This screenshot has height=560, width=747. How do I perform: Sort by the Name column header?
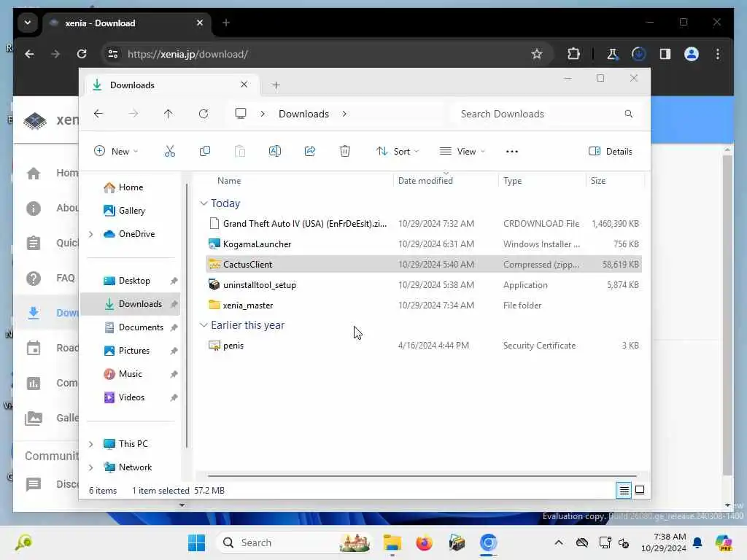[x=229, y=181]
